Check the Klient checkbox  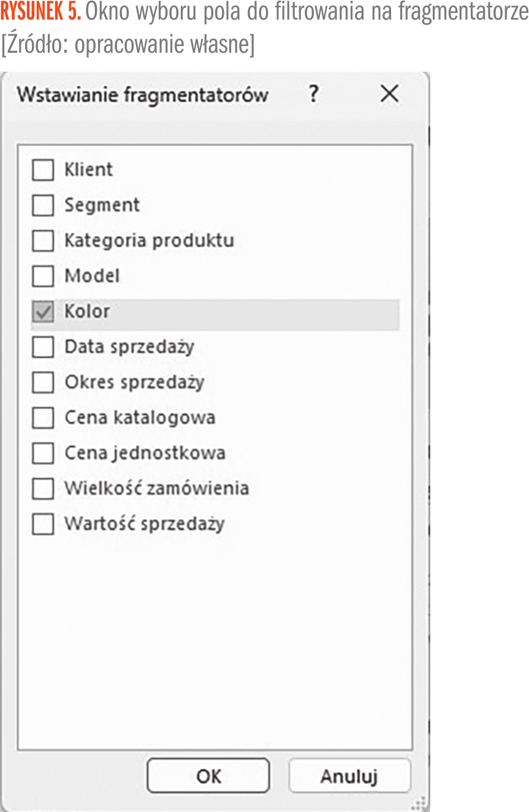pos(43,170)
